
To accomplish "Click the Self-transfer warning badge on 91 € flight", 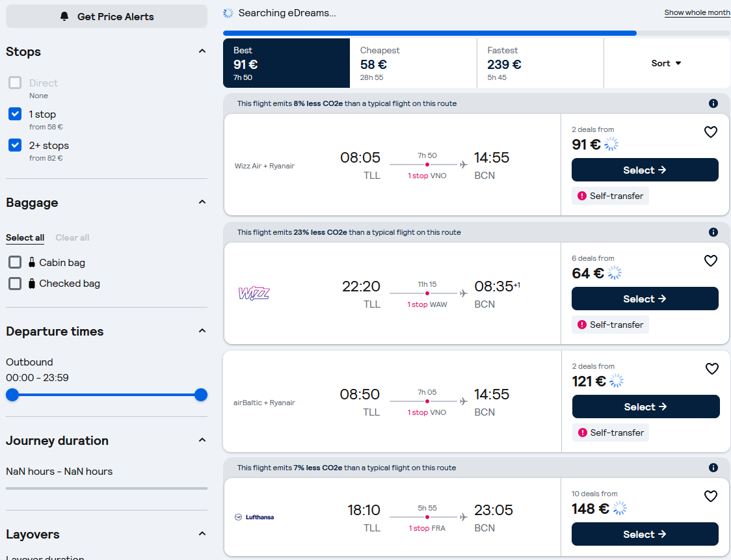I will click(610, 196).
